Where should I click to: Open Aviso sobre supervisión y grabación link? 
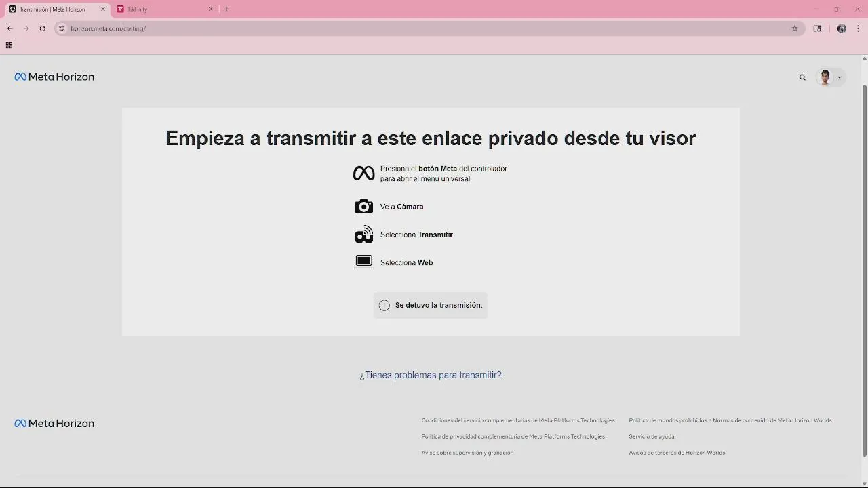[467, 453]
